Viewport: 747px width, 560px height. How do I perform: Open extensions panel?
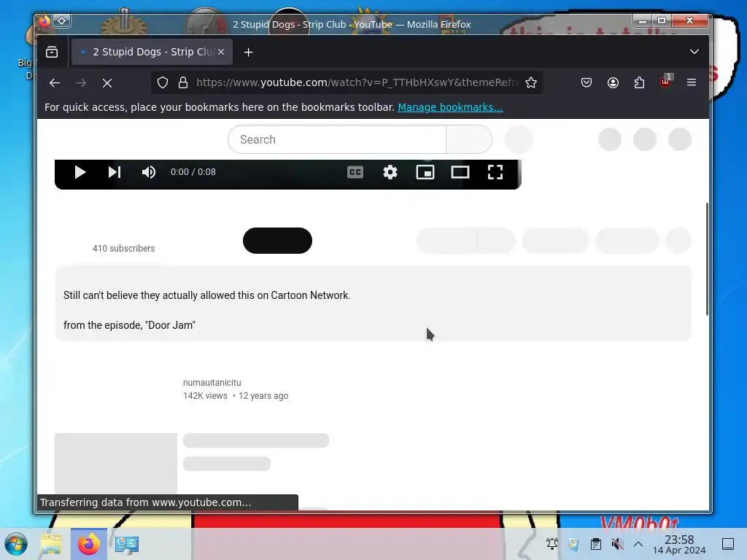[x=639, y=83]
